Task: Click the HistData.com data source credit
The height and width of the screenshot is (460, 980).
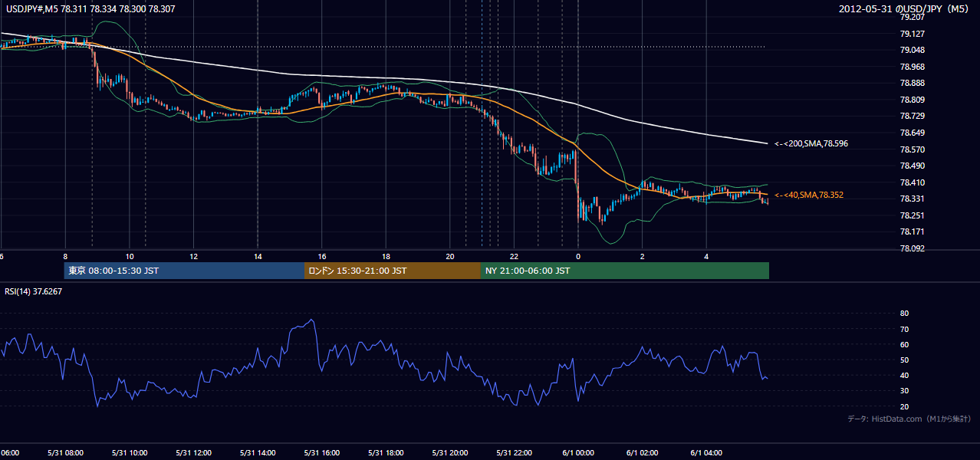Action: (909, 419)
